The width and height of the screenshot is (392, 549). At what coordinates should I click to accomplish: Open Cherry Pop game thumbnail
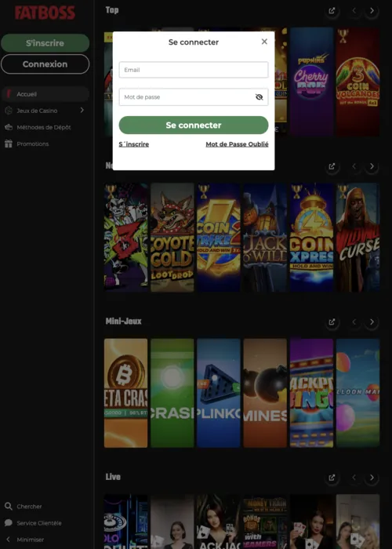coord(311,82)
